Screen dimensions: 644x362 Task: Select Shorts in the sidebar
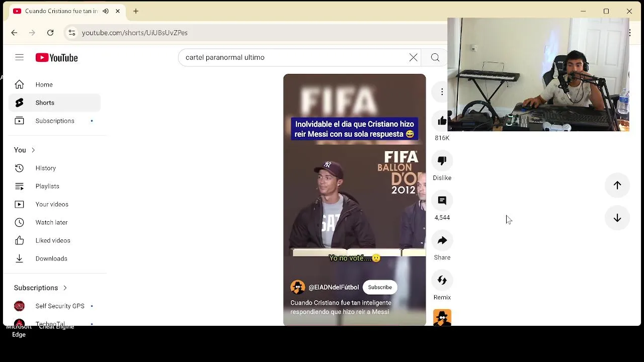tap(54, 103)
